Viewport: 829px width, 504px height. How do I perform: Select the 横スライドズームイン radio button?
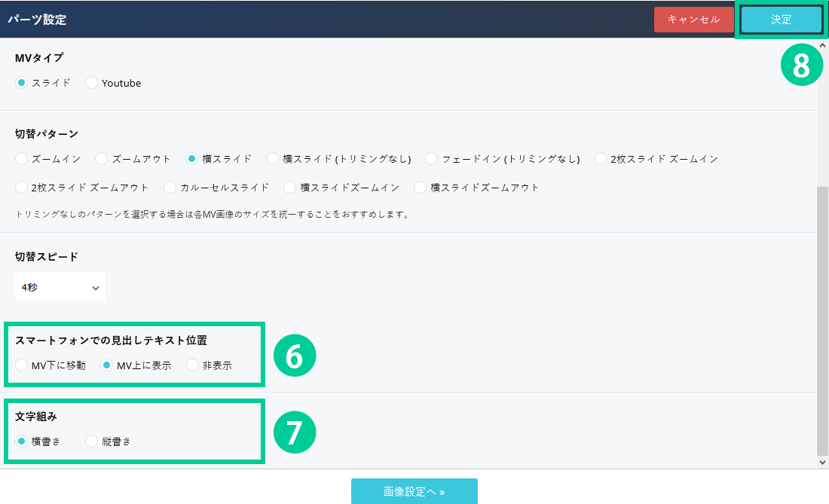pos(290,187)
